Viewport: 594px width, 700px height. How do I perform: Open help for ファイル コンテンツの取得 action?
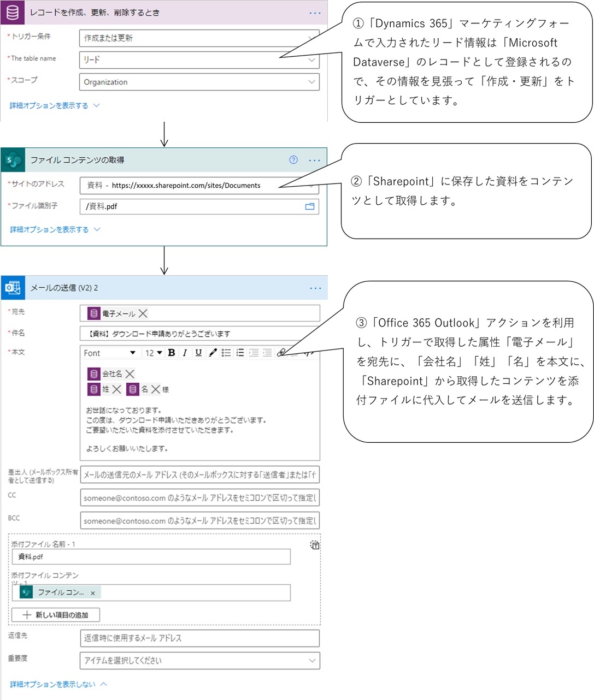point(293,160)
